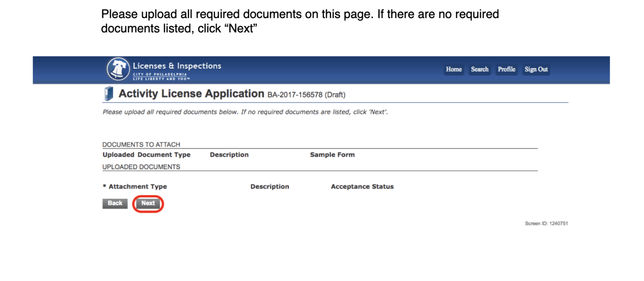Click the UPLOADED DOCUMENTS section label
This screenshot has width=644, height=281.
point(141,167)
